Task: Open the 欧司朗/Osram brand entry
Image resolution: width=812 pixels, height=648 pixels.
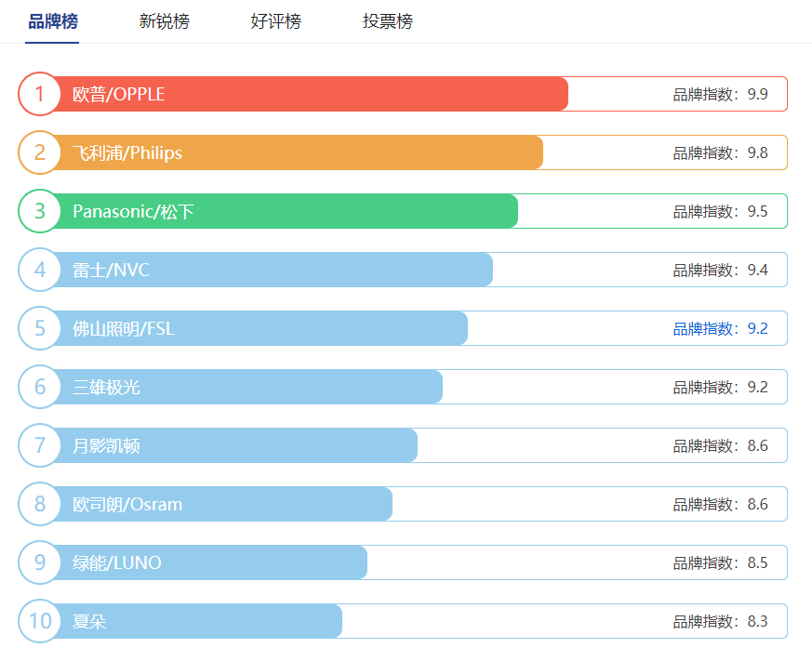Action: point(127,504)
